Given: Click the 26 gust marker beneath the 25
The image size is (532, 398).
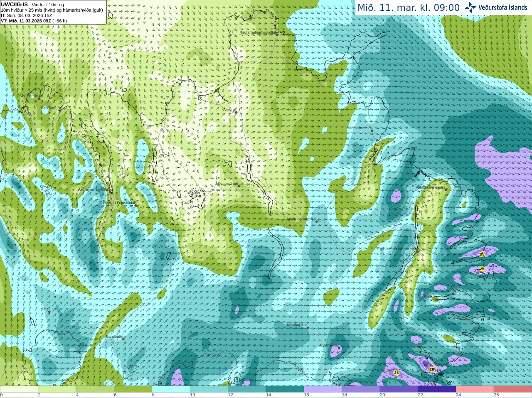Looking at the screenshot, I should 482,269.
